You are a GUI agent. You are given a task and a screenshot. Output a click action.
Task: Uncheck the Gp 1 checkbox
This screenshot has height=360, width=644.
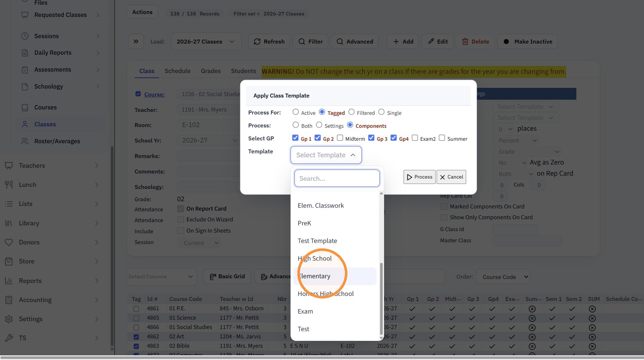pyautogui.click(x=296, y=138)
